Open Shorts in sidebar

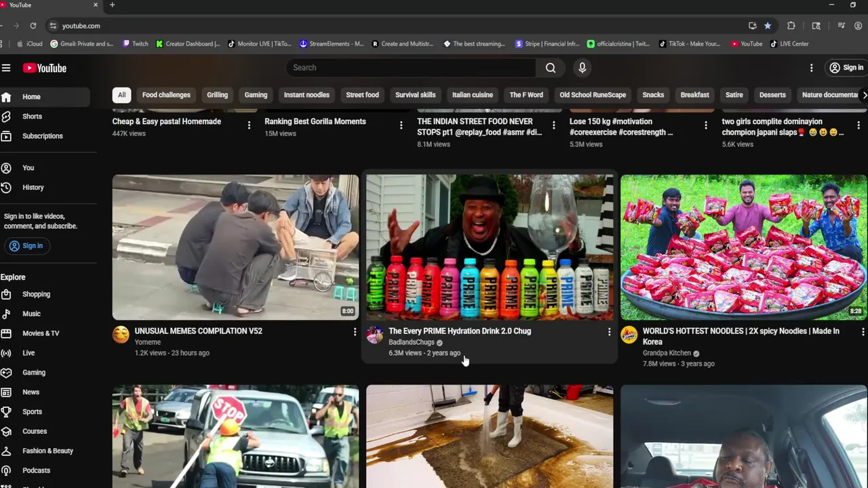tap(45, 117)
